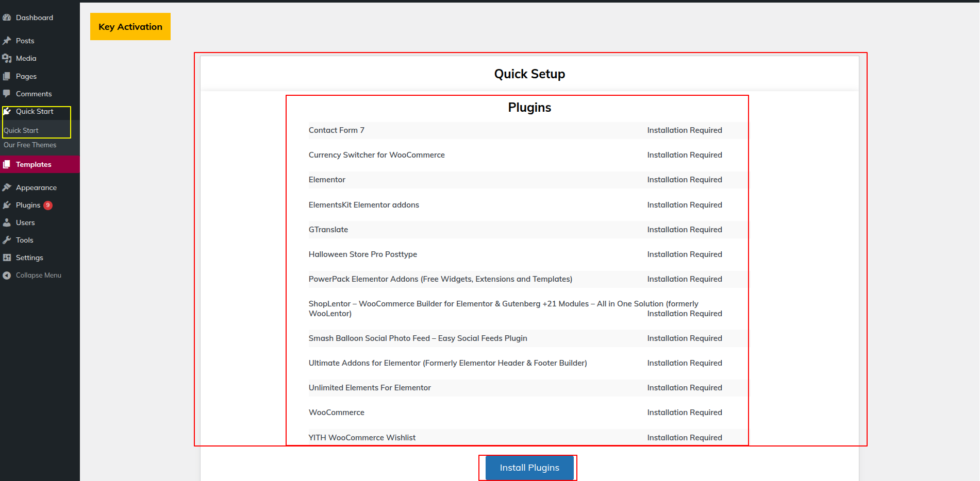Click the WooCommerce plugin name
Image resolution: width=980 pixels, height=481 pixels.
pos(337,413)
